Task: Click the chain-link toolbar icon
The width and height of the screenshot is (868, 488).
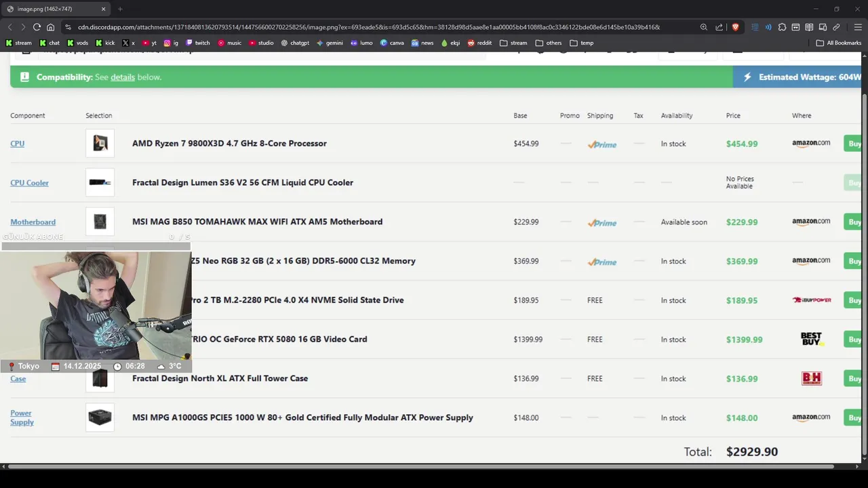Action: pos(836,27)
